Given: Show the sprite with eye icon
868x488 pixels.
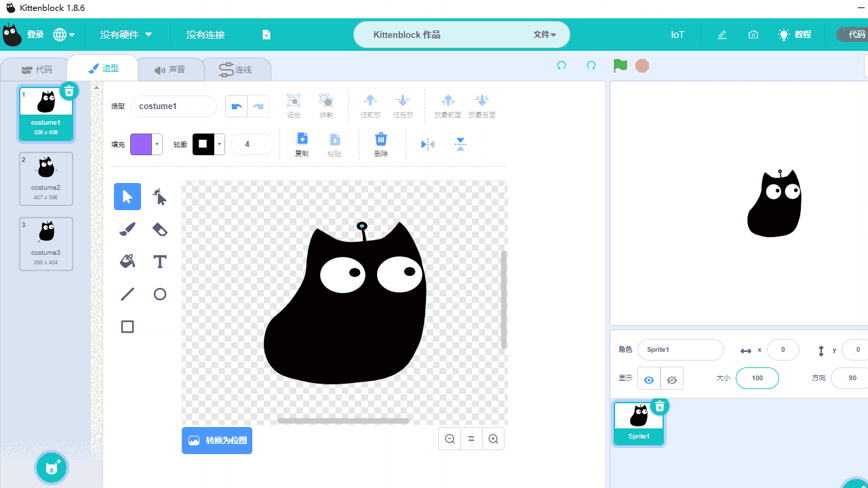Looking at the screenshot, I should click(649, 380).
